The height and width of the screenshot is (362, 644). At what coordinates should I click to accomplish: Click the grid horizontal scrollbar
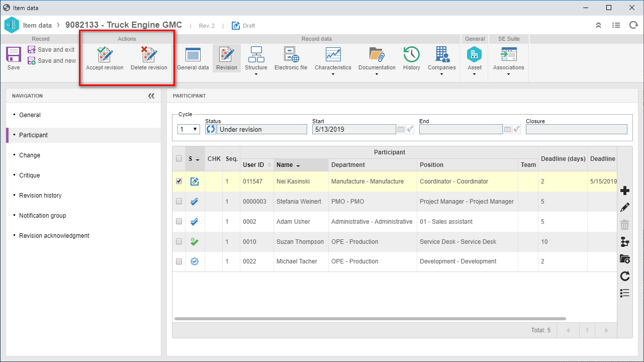pyautogui.click(x=370, y=319)
